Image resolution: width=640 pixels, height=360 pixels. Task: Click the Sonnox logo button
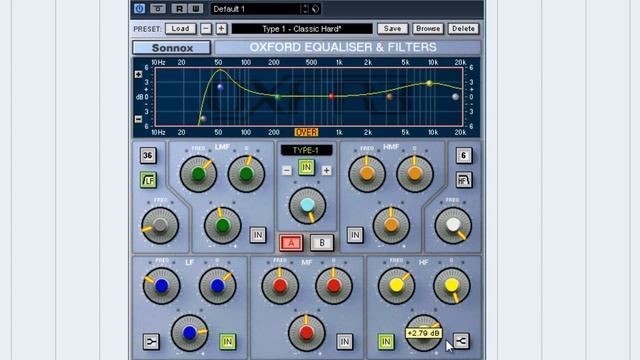click(x=172, y=48)
